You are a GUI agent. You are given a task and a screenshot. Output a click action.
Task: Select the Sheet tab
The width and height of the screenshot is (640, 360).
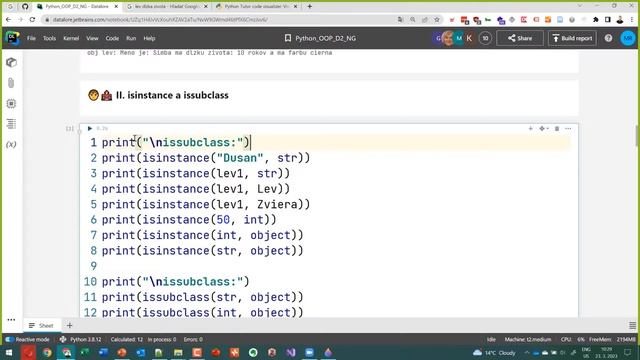point(42,325)
